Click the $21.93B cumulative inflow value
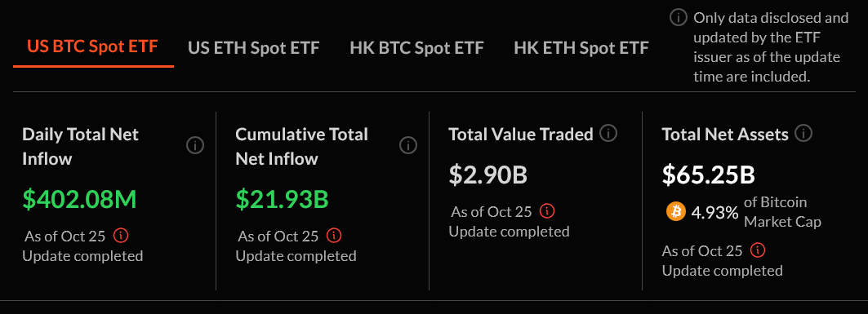This screenshot has width=868, height=314. (283, 200)
